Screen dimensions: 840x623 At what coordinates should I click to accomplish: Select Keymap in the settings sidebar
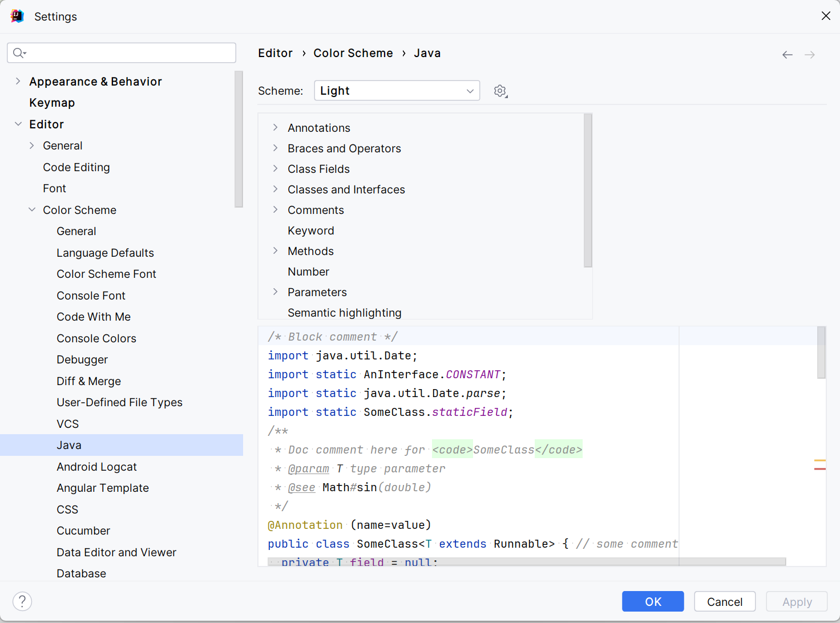tap(52, 103)
